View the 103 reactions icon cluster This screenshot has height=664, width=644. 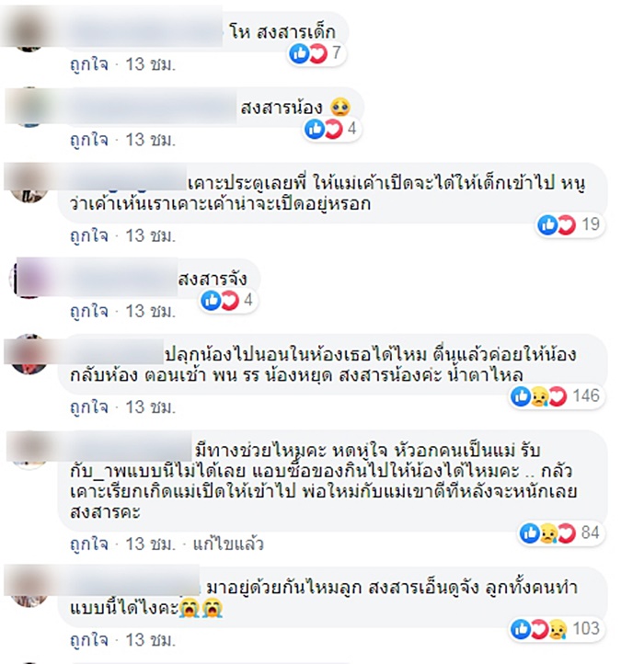557,629
